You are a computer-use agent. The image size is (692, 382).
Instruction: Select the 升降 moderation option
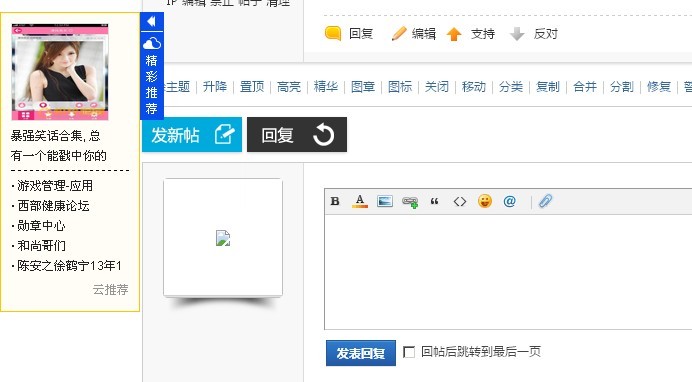coord(215,86)
